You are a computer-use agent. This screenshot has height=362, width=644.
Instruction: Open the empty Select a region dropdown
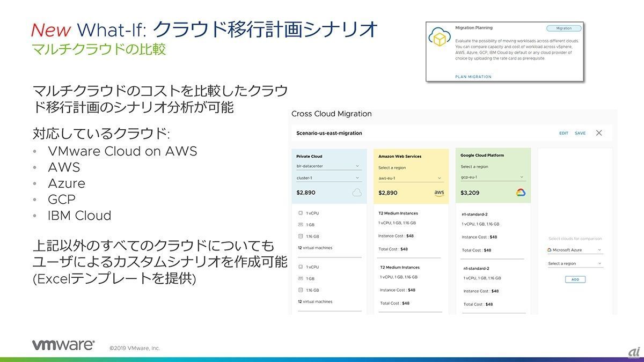pyautogui.click(x=575, y=264)
